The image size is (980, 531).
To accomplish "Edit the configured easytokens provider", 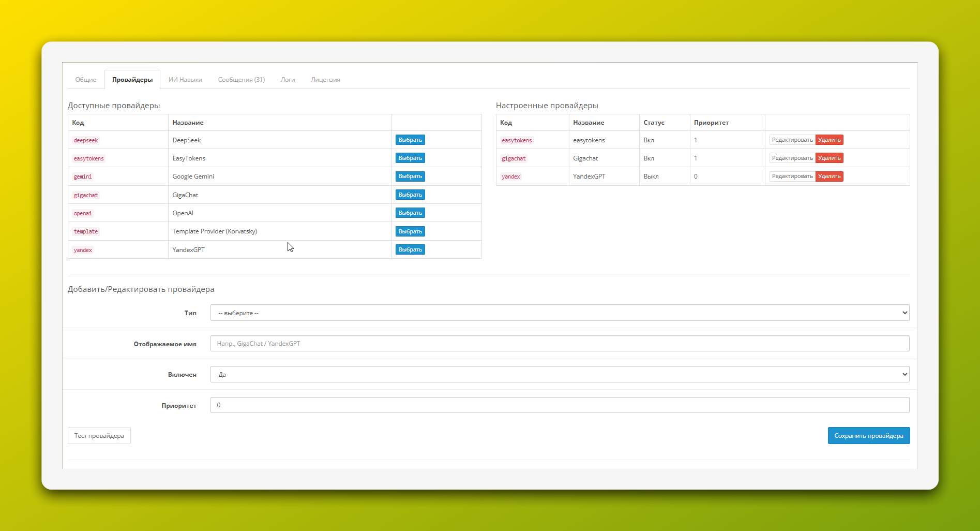I will pyautogui.click(x=792, y=140).
